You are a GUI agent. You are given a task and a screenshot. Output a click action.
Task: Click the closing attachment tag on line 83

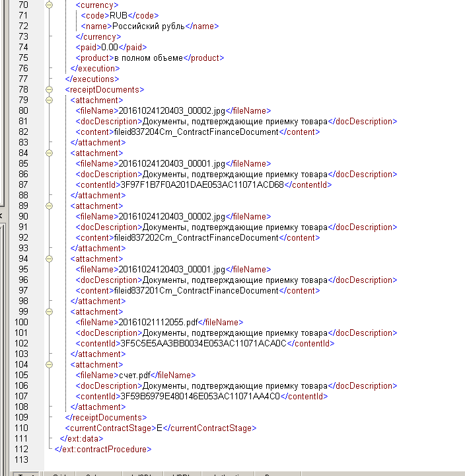[98, 143]
